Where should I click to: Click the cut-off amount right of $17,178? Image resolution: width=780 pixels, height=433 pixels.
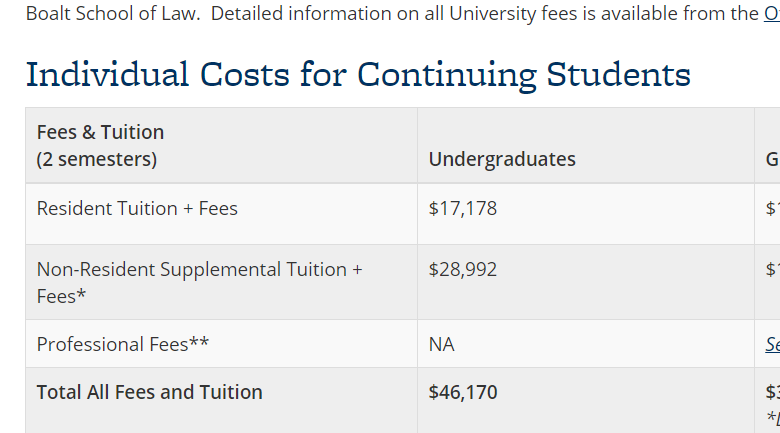pos(772,208)
